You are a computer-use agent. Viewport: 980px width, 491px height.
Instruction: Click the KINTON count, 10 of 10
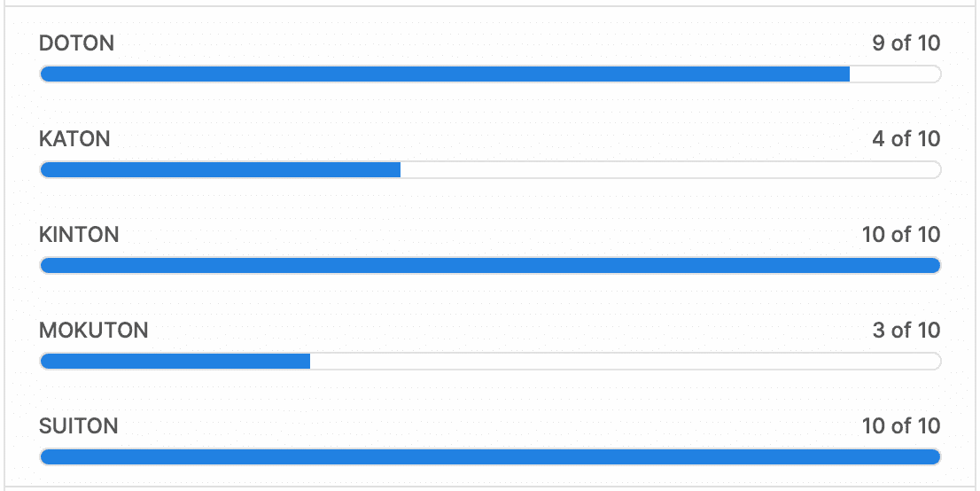[x=901, y=235]
